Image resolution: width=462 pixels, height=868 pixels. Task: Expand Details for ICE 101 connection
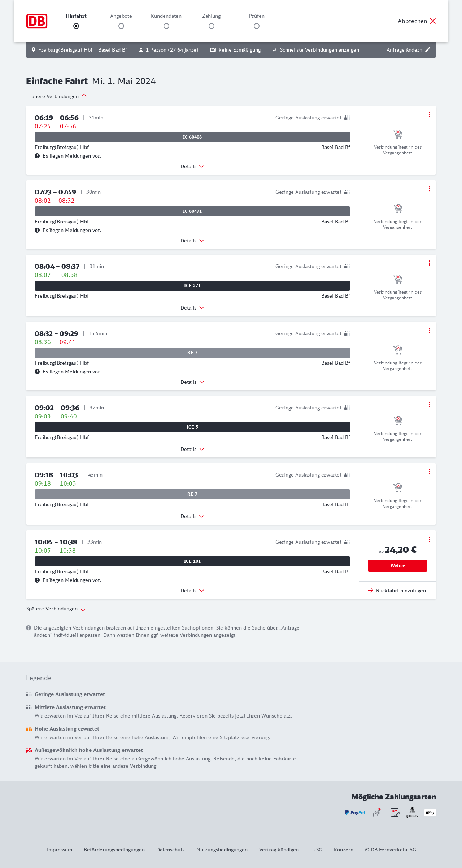pos(192,591)
